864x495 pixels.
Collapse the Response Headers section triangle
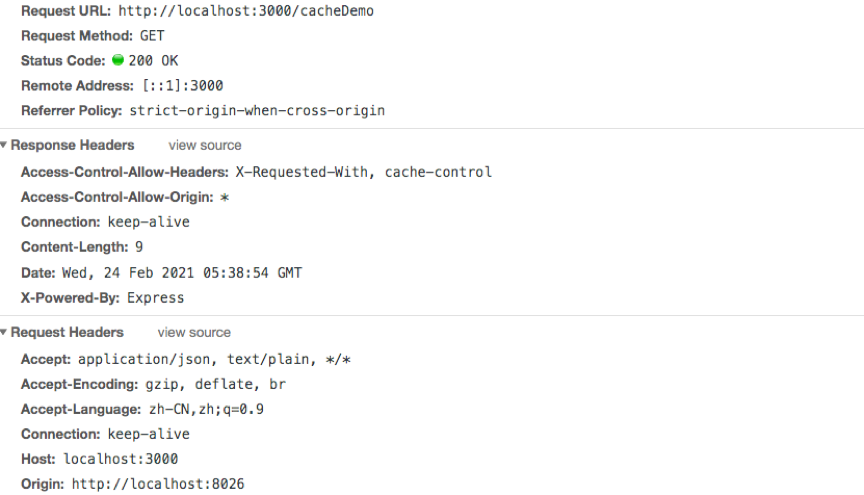tap(4, 145)
